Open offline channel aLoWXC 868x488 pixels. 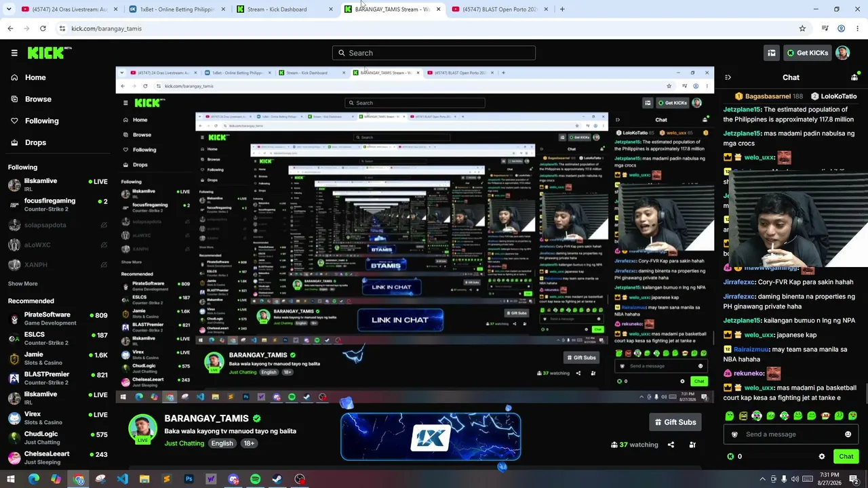[58, 245]
